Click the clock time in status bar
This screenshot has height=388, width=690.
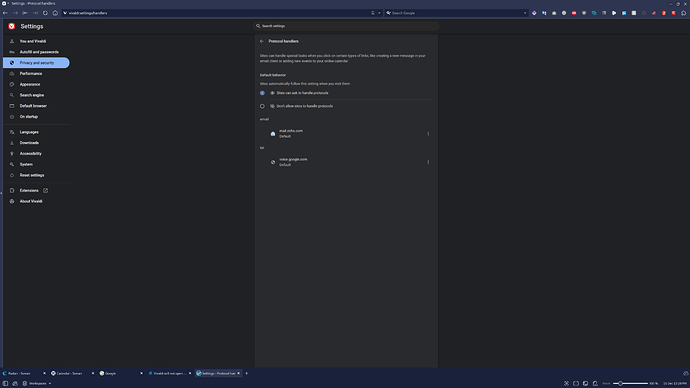click(x=675, y=384)
